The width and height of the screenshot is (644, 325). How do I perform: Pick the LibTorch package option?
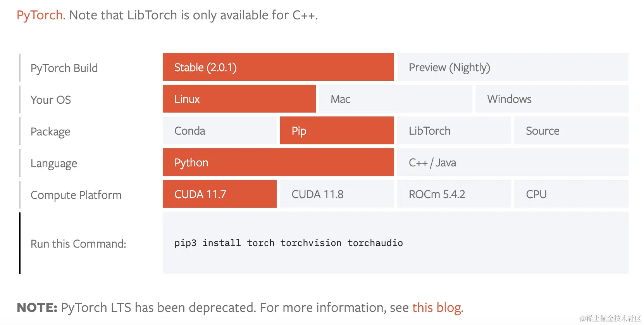(x=454, y=130)
